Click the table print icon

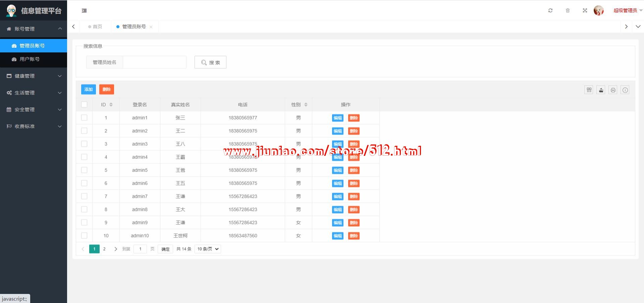(613, 90)
